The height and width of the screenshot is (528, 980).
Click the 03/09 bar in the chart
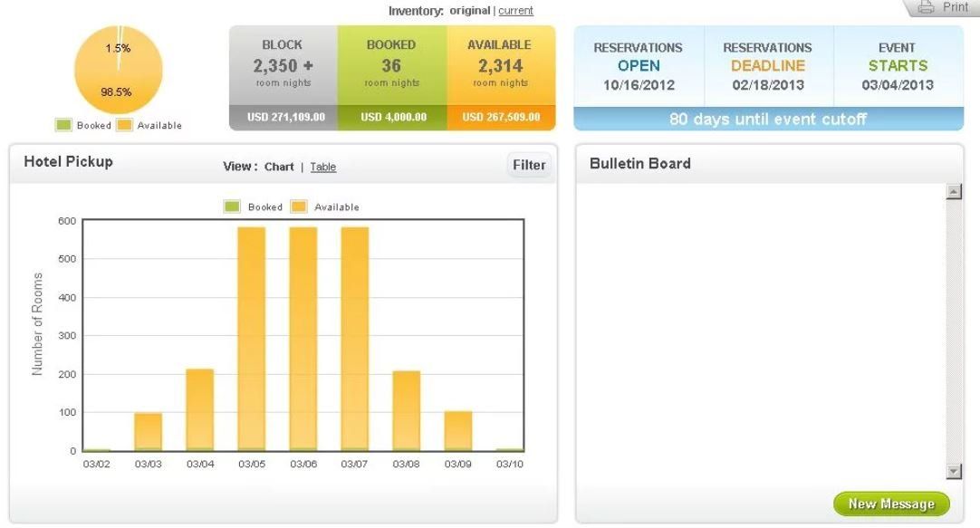458,431
